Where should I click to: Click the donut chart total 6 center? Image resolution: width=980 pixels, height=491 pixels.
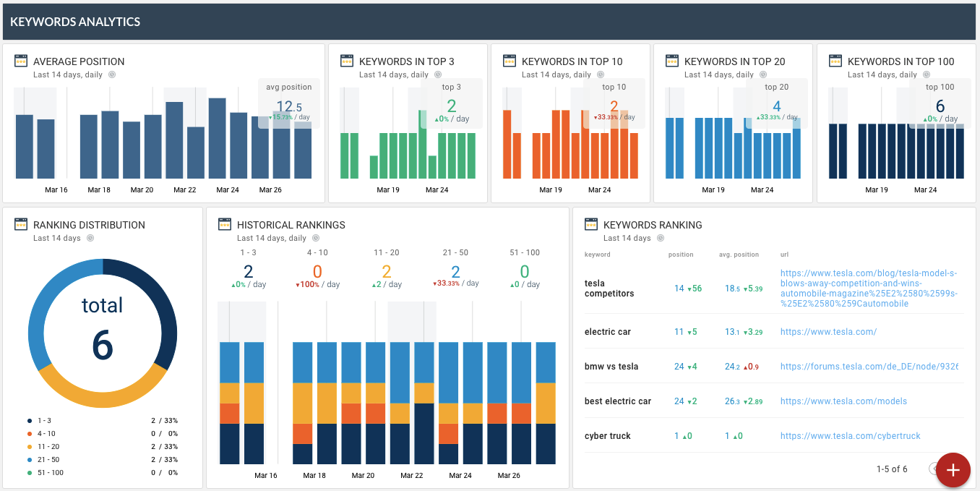click(103, 330)
